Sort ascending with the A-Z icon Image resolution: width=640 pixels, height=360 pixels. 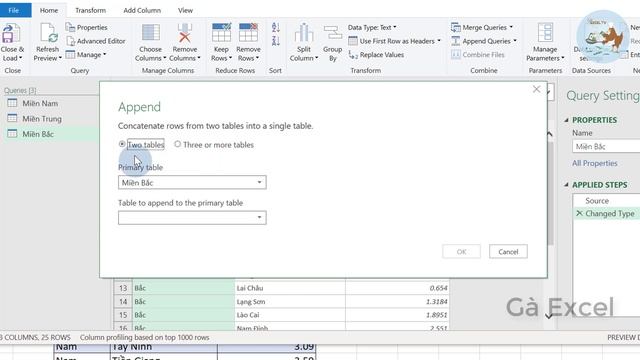[x=276, y=28]
